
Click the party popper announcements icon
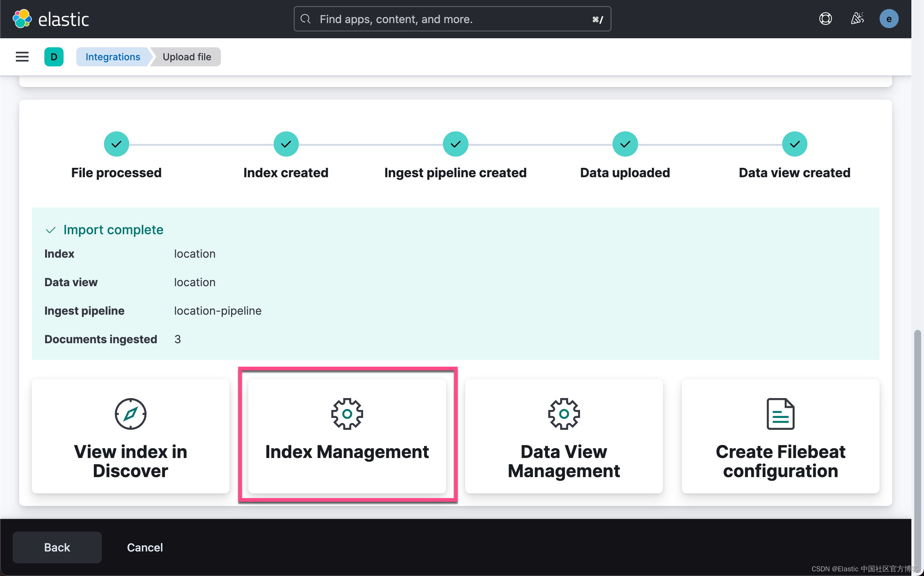pyautogui.click(x=857, y=19)
